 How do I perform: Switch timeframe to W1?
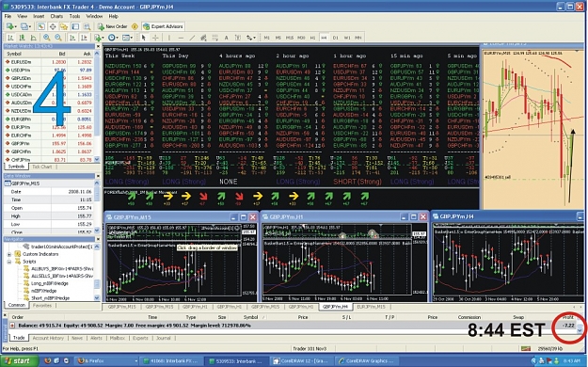[347, 38]
